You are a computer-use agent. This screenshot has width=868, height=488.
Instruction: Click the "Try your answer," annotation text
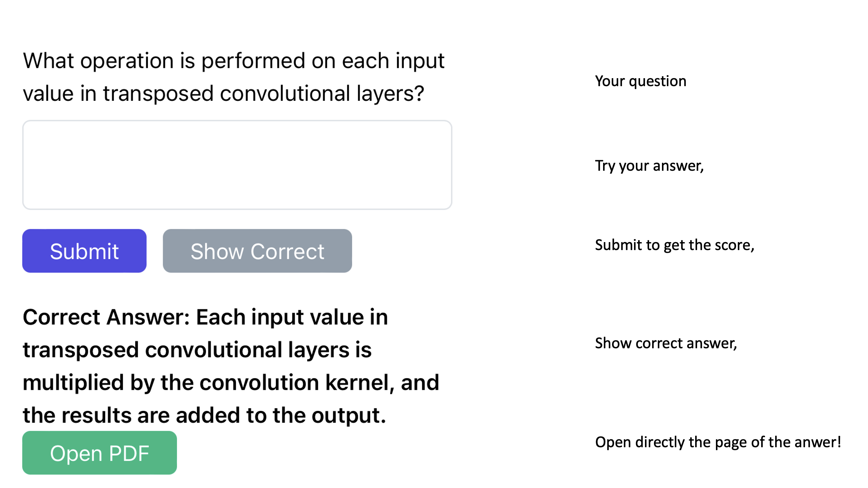click(x=649, y=166)
